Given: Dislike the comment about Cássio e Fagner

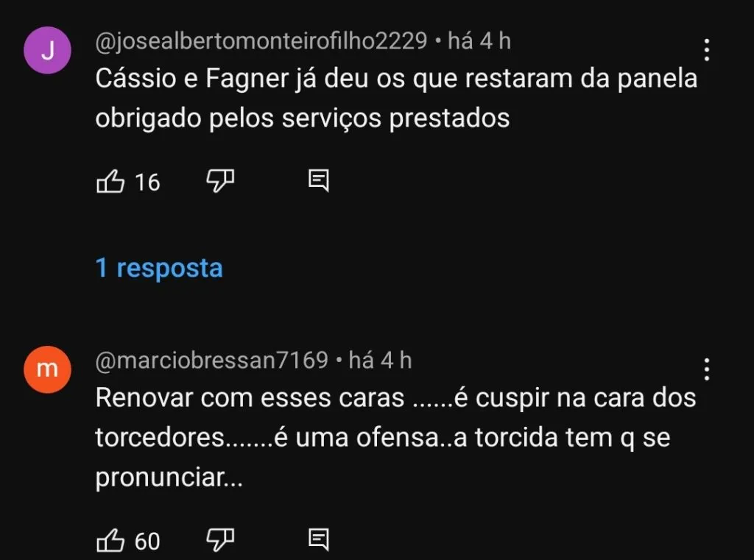Looking at the screenshot, I should coord(220,181).
